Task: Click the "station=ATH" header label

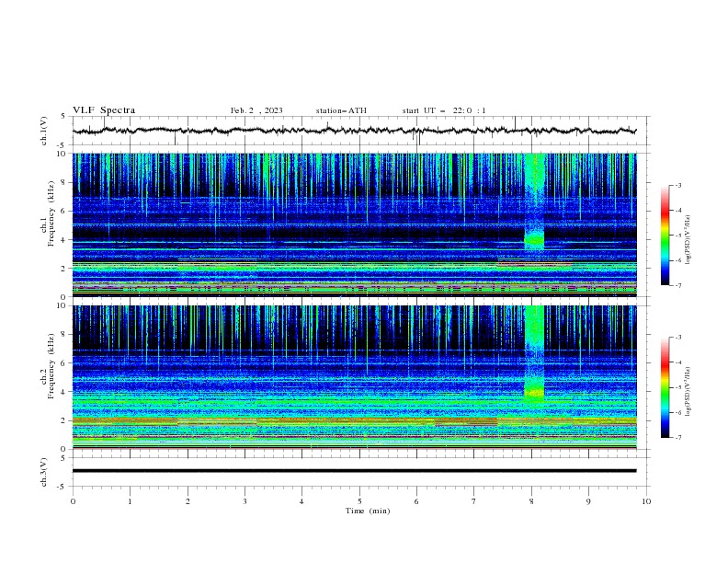Action: (x=341, y=110)
